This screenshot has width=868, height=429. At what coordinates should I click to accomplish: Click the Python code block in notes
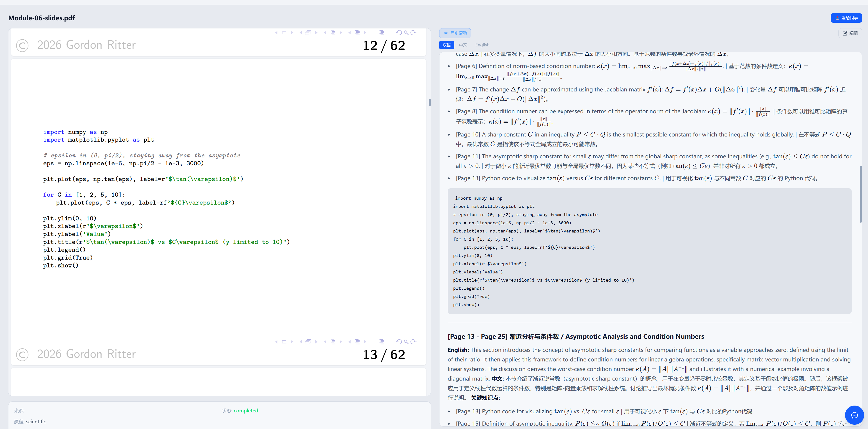pyautogui.click(x=649, y=251)
